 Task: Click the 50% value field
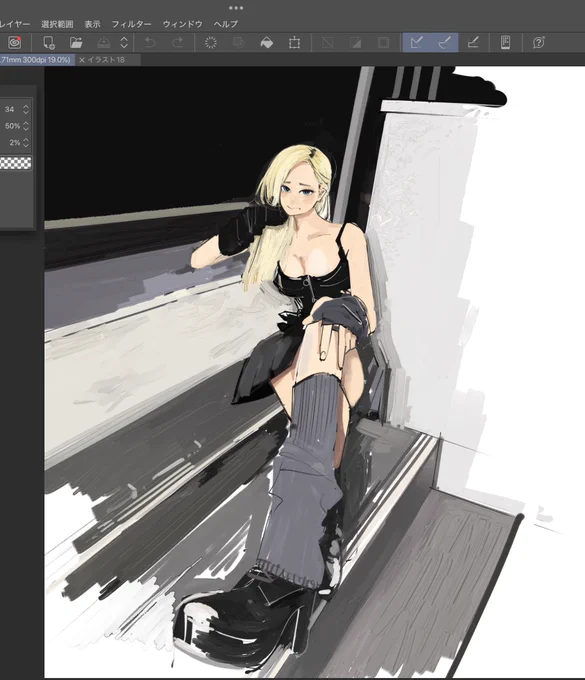(13, 126)
